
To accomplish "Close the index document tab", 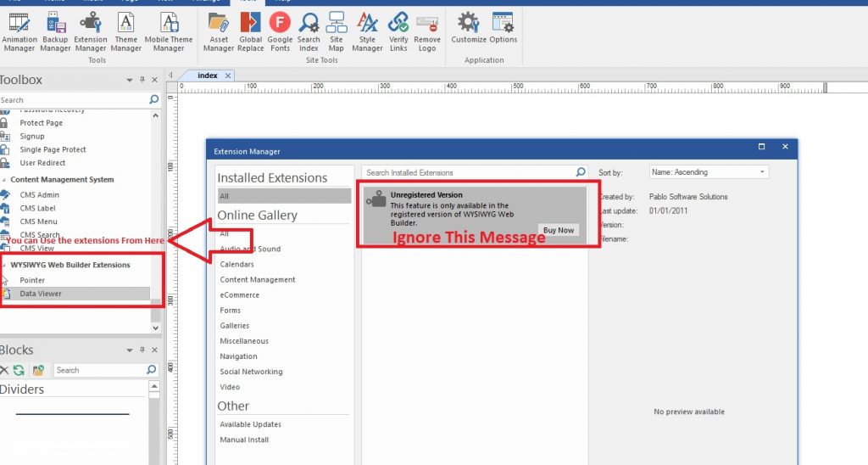I will coord(227,76).
